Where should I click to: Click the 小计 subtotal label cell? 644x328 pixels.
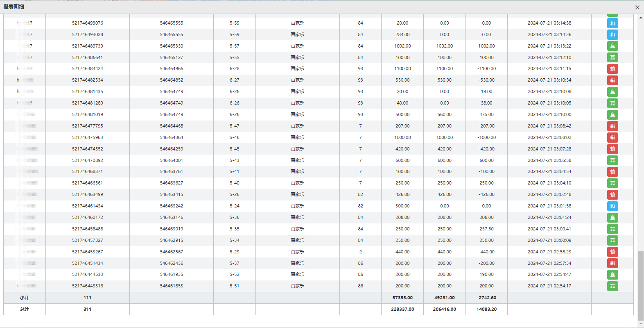point(25,298)
